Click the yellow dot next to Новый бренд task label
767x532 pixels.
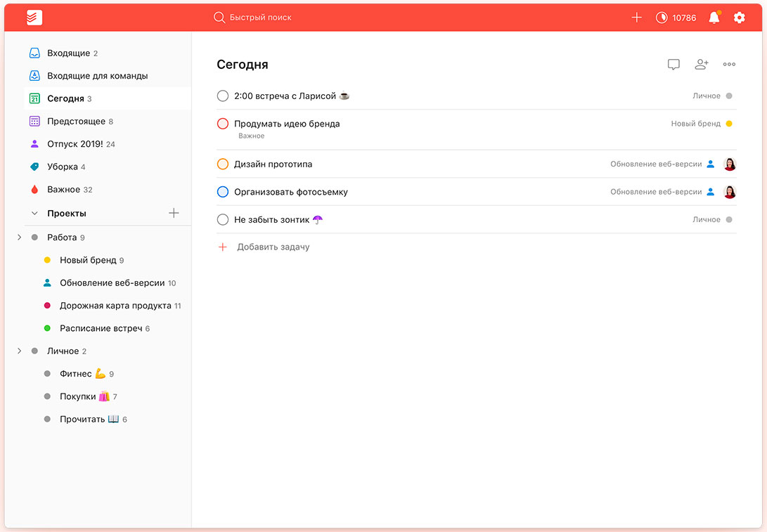coord(729,124)
